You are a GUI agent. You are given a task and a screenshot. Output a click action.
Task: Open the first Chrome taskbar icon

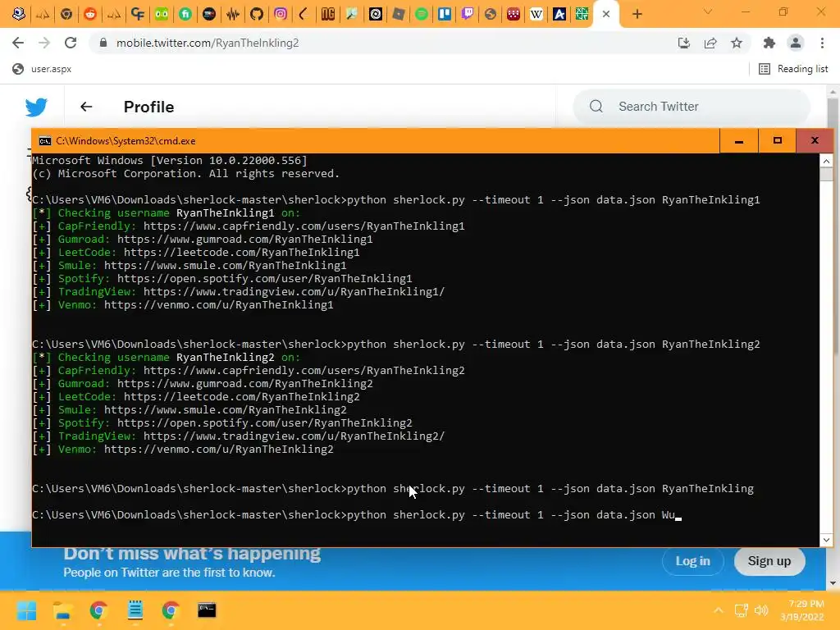[x=98, y=610]
